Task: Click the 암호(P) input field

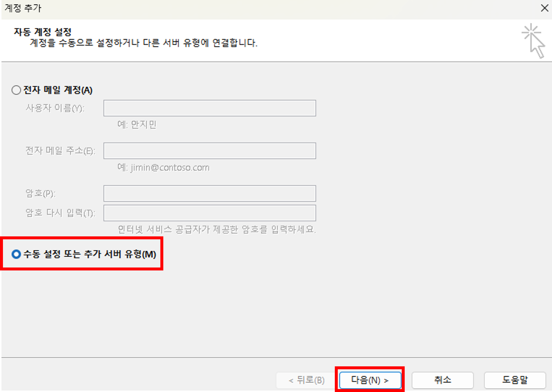Action: [x=210, y=193]
